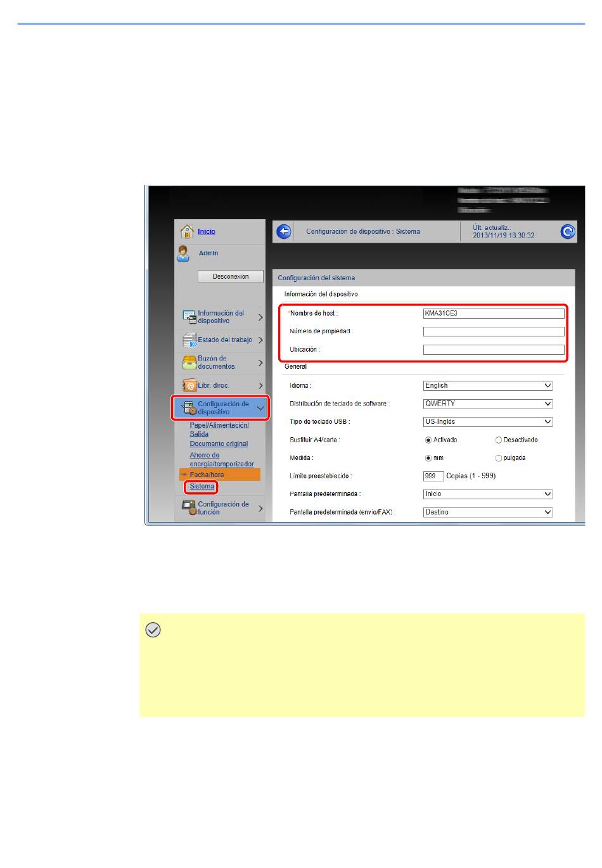Screen dimensions: 602x868
Task: Click the Desconexión button
Action: tap(231, 277)
